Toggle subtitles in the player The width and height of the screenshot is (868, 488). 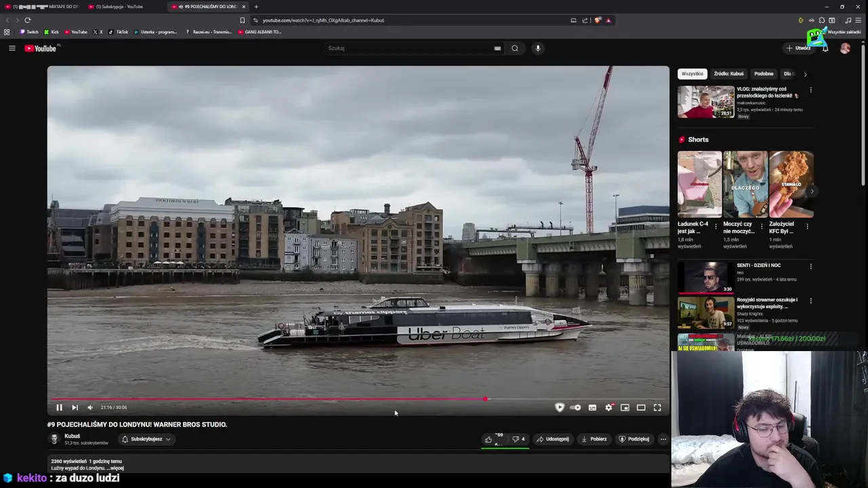592,407
